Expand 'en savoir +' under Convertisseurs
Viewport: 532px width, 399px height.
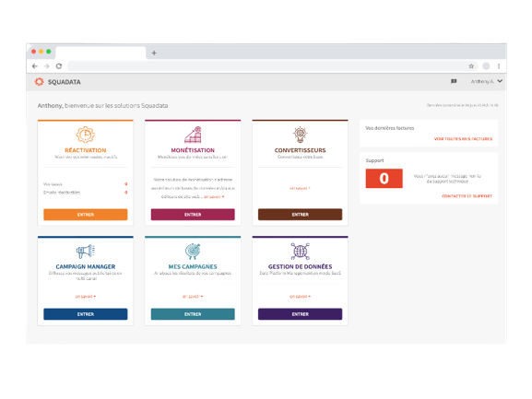[x=300, y=188]
